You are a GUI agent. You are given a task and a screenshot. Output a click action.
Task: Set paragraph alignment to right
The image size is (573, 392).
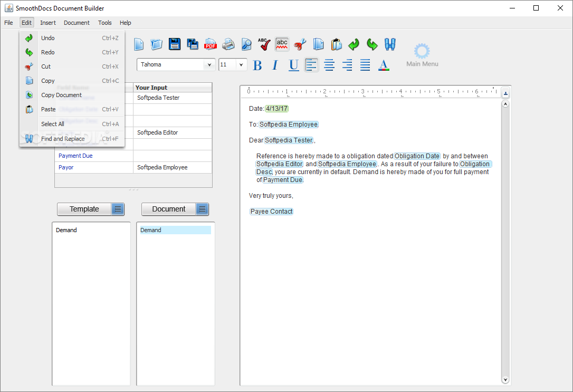347,65
